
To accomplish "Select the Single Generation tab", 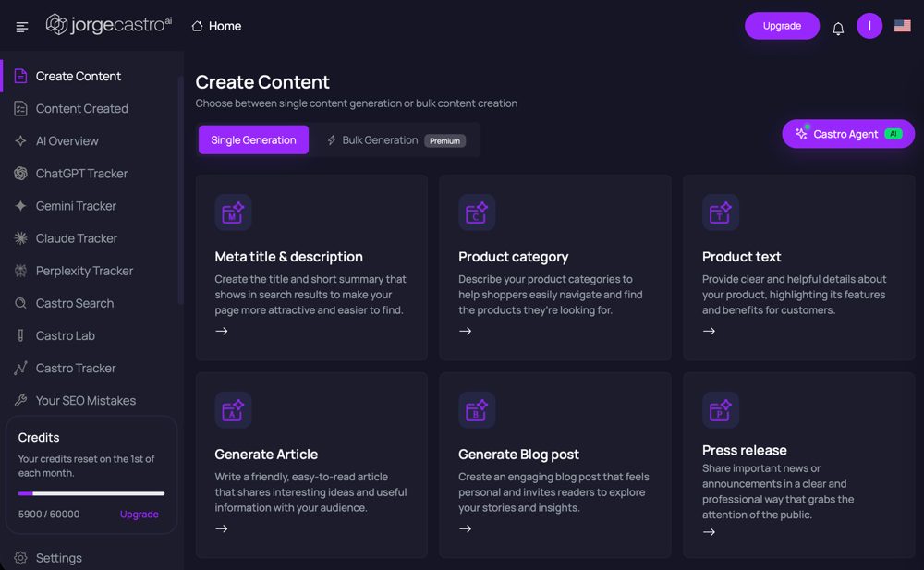I will 253,139.
